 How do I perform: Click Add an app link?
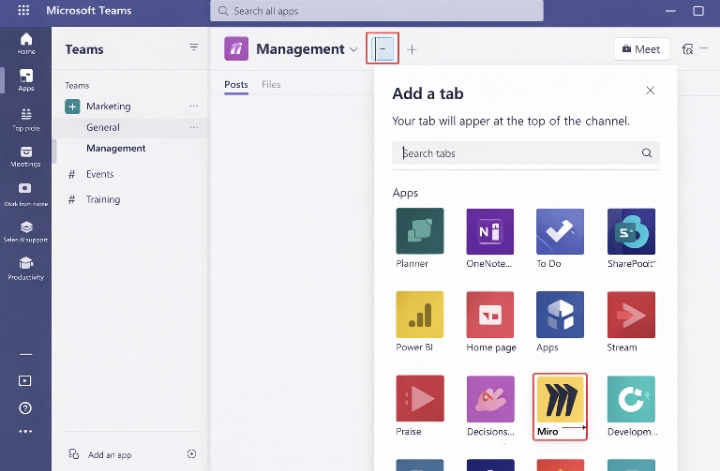(109, 454)
